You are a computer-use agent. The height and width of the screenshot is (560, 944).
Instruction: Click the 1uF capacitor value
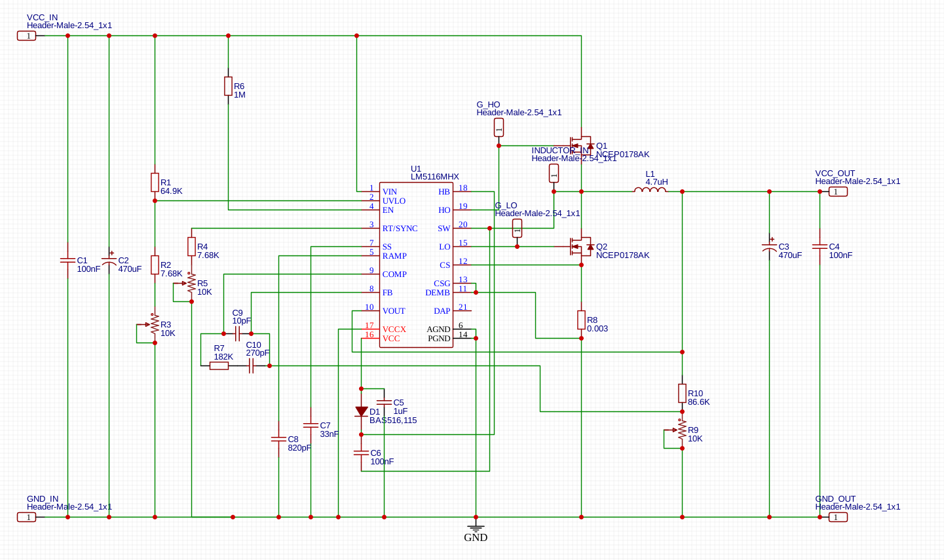tap(400, 411)
